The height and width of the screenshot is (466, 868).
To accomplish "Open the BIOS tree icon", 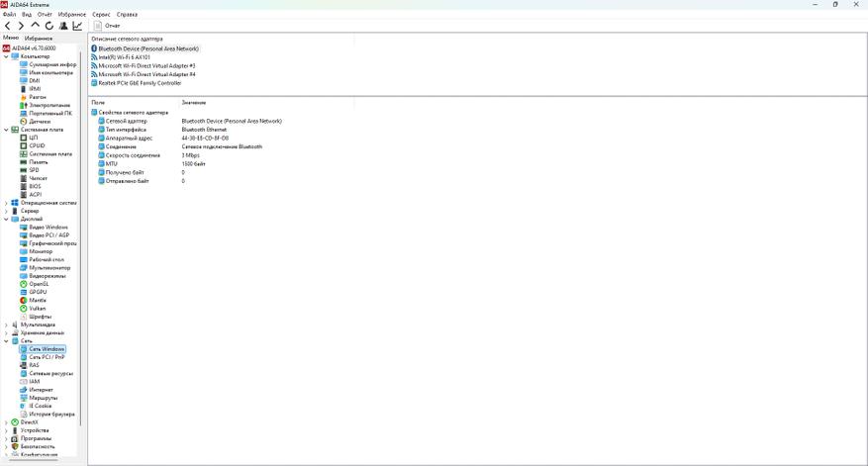I will coord(23,187).
